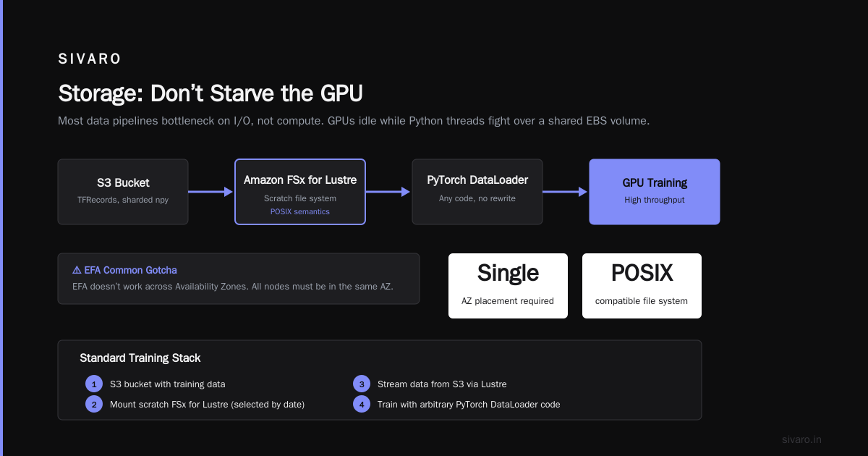
Task: Click the highlighted GPU Training box
Action: (x=655, y=192)
